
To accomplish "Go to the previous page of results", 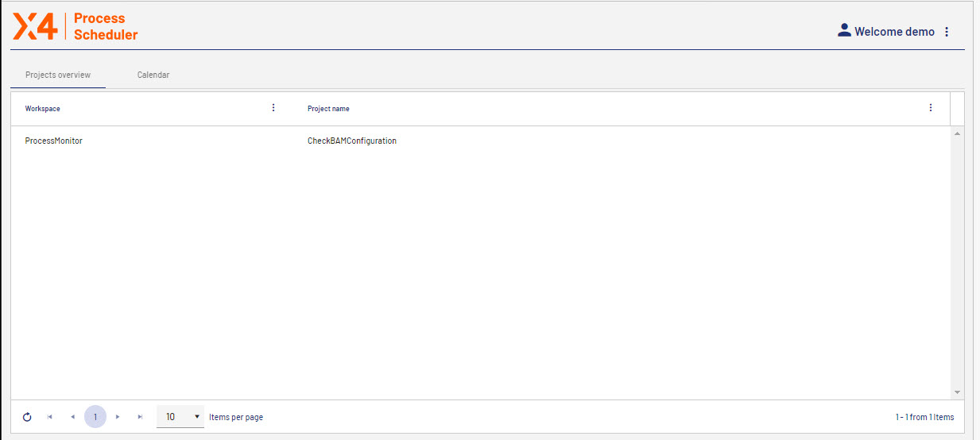I will coord(72,417).
